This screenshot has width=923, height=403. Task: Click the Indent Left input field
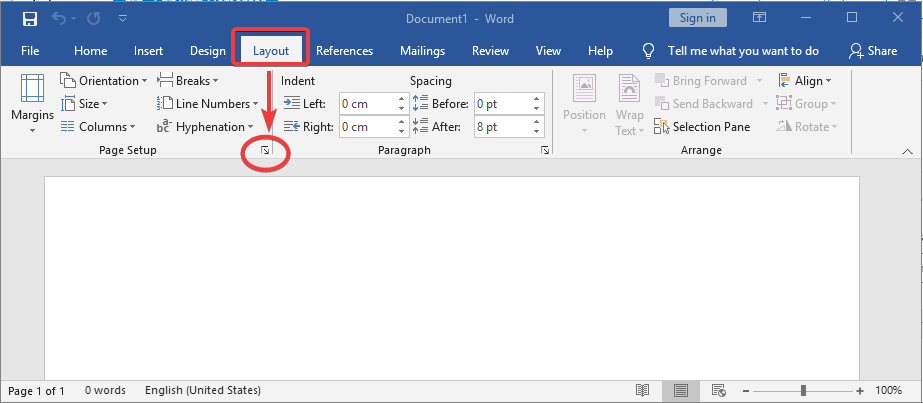point(367,104)
